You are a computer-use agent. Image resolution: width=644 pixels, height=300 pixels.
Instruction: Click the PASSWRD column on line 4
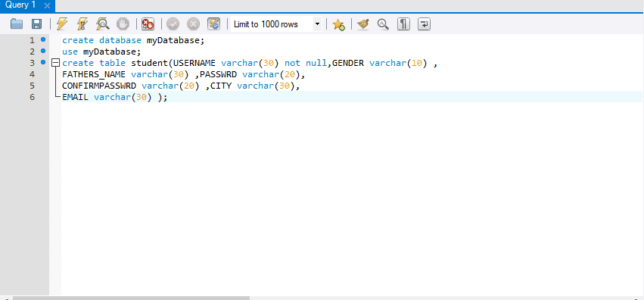(219, 74)
